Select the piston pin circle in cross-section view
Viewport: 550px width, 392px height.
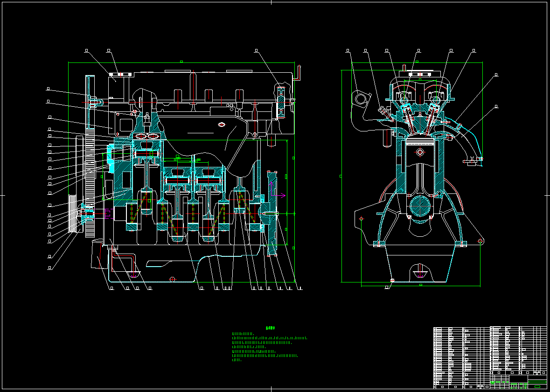pos(420,152)
